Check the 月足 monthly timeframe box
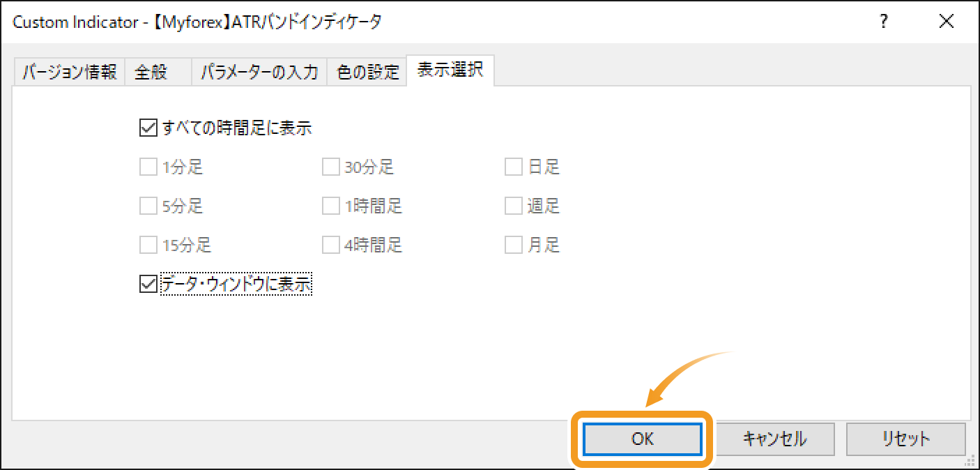Screen dimensions: 980x470 [x=514, y=245]
